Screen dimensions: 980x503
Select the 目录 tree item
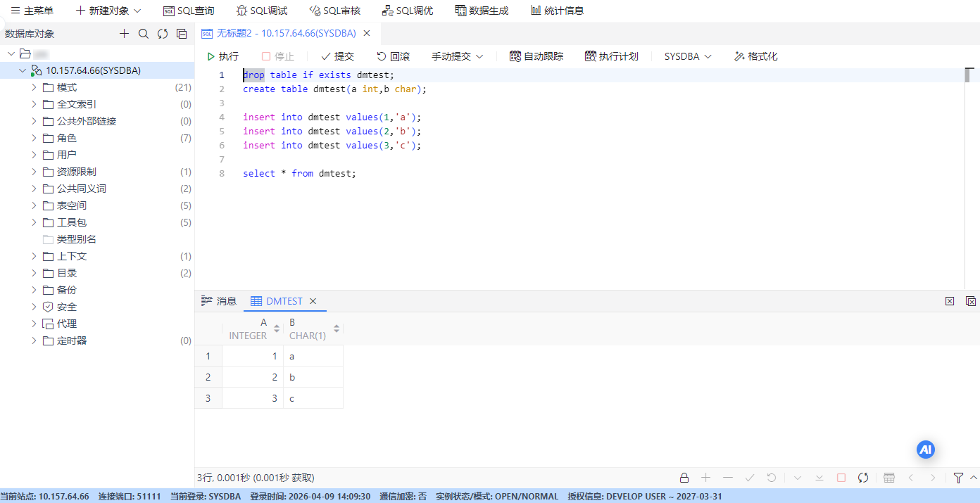point(97,273)
